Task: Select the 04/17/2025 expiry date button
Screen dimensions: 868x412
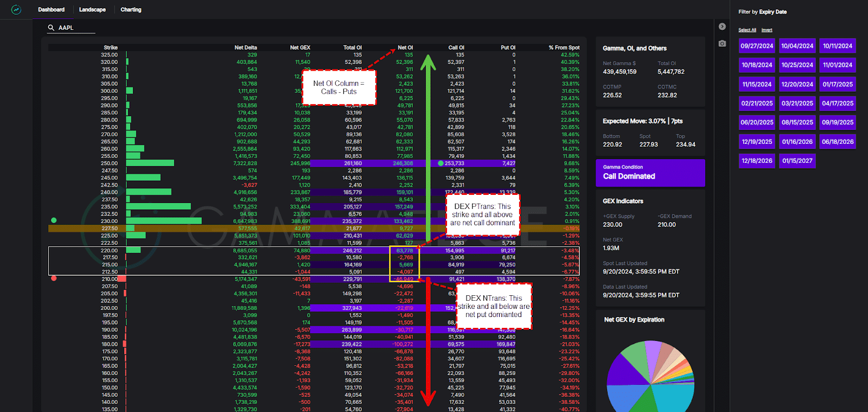Action: pos(838,103)
